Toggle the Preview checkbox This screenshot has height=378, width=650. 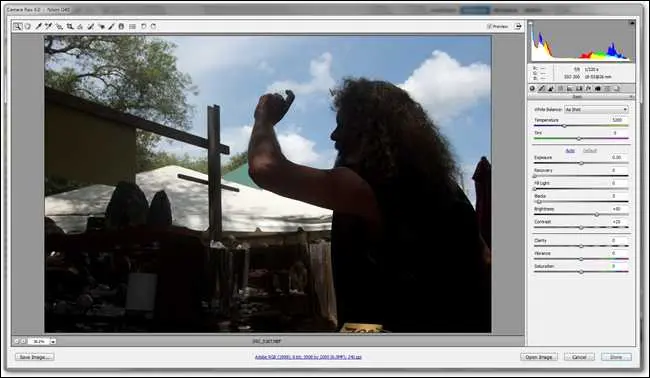(489, 27)
